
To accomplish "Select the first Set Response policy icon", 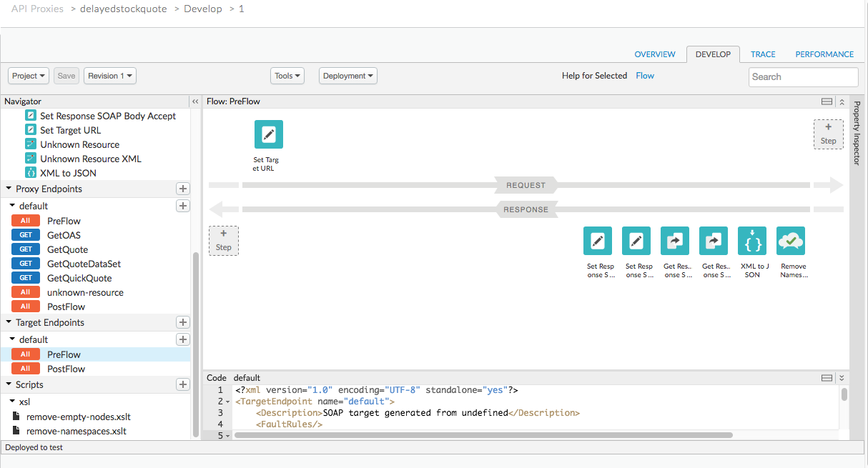I will 597,241.
